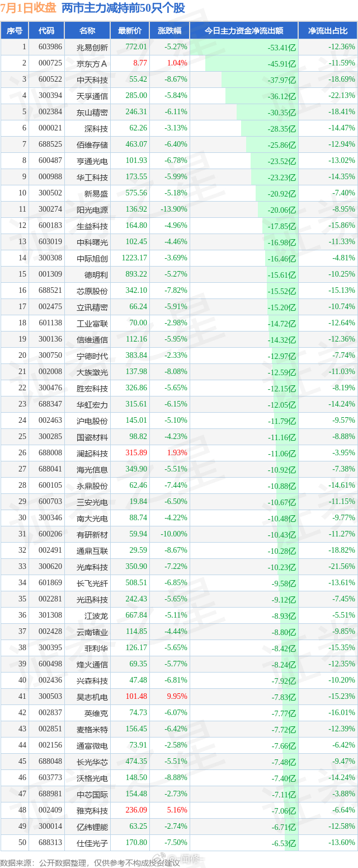Select stock name 华工科技
Screen dimensions: 358x868
coord(92,177)
